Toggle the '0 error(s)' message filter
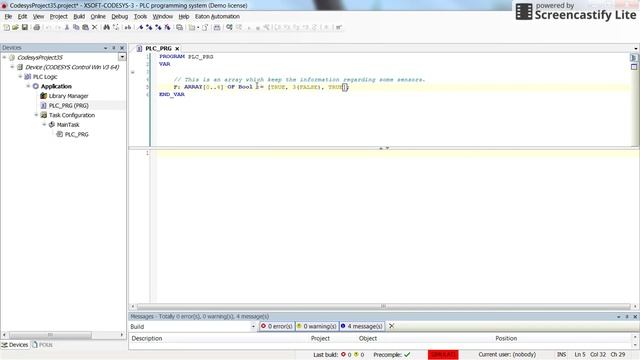This screenshot has height=360, width=640. click(x=277, y=326)
